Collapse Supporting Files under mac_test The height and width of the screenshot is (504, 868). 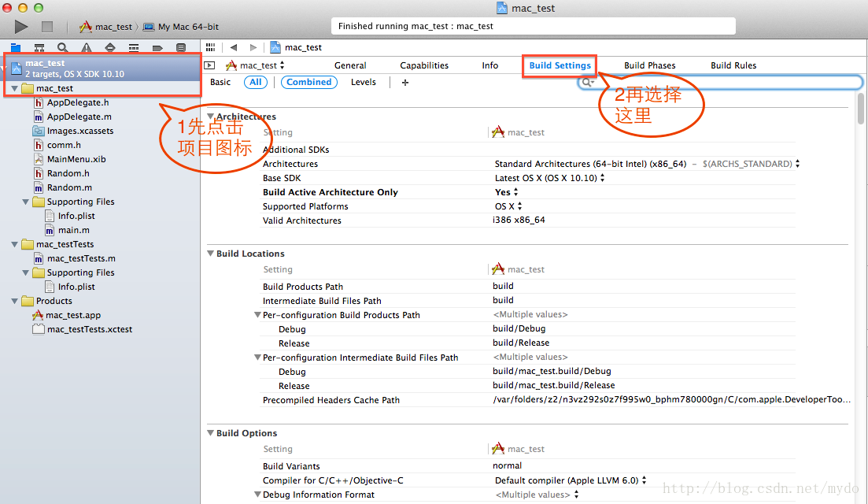[25, 202]
